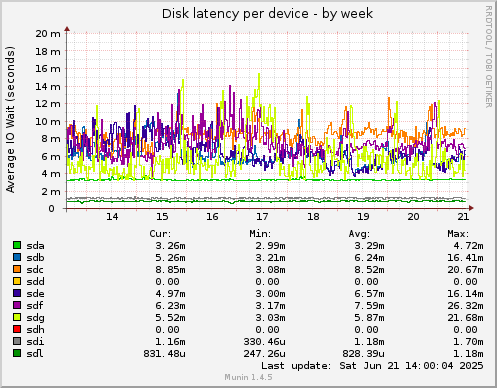
Task: Click the sda green legend swatch
Action: tap(17, 245)
